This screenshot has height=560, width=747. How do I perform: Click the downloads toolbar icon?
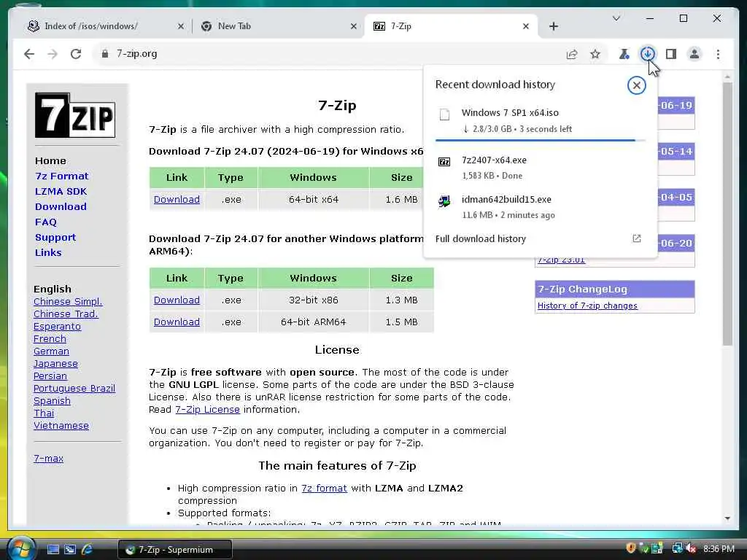click(648, 54)
